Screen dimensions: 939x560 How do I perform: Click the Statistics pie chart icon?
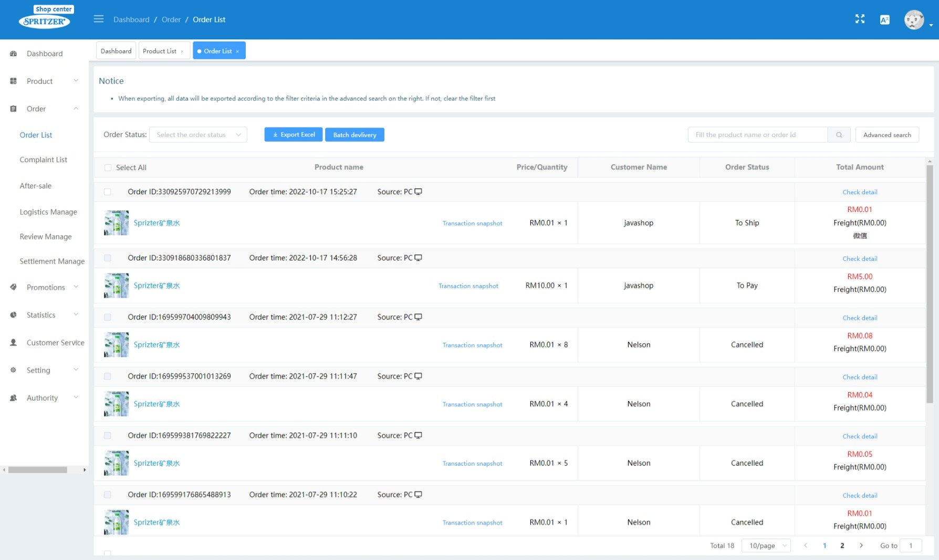pos(14,315)
